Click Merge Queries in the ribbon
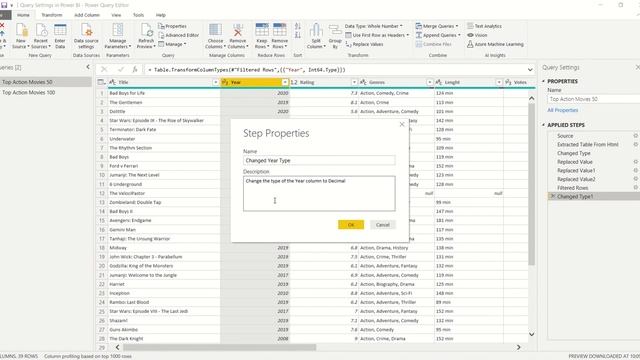Viewport: 640px width, 360px height. [x=437, y=26]
